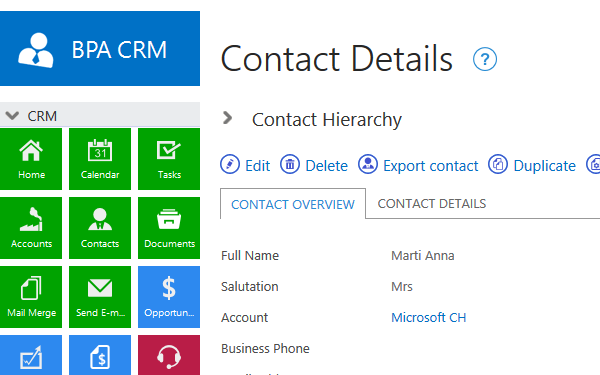Open the Send E-mail tile
The image size is (600, 375).
click(100, 297)
